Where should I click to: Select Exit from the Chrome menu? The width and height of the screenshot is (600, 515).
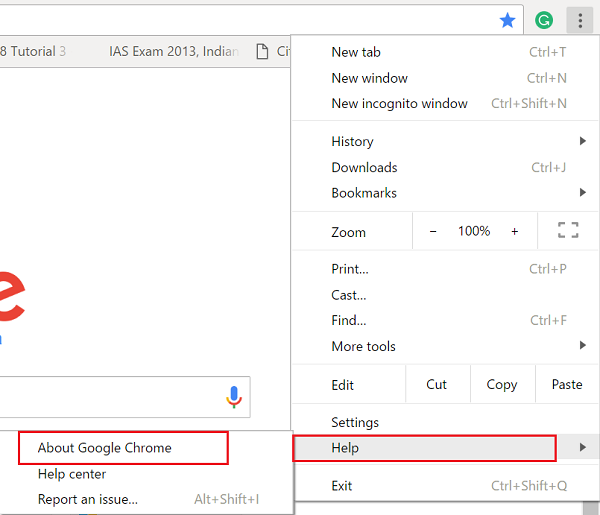445,486
